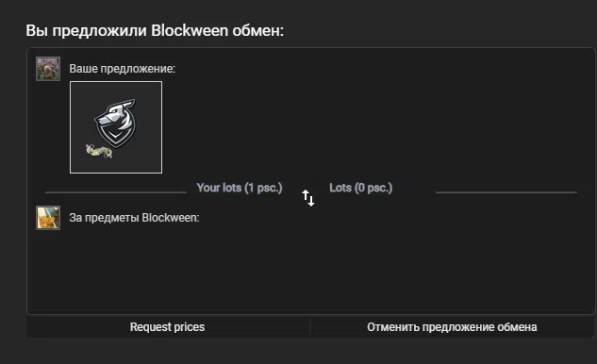Click the Blockween name in the heading
Image resolution: width=597 pixels, height=364 pixels.
point(190,30)
